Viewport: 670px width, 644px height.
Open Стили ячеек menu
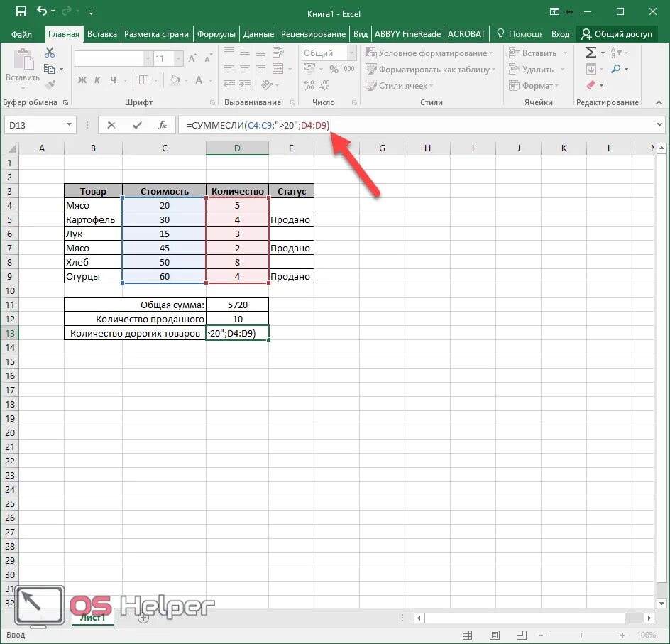click(400, 85)
